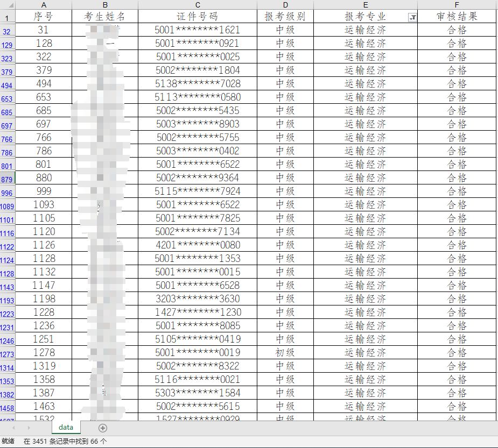Screen dimensions: 498x448
Task: Select cell with ID 5303********1584
Action: [198, 393]
